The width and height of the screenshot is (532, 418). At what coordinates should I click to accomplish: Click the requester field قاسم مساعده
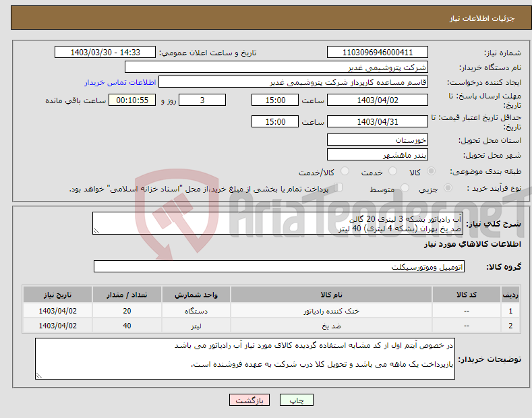pyautogui.click(x=293, y=82)
